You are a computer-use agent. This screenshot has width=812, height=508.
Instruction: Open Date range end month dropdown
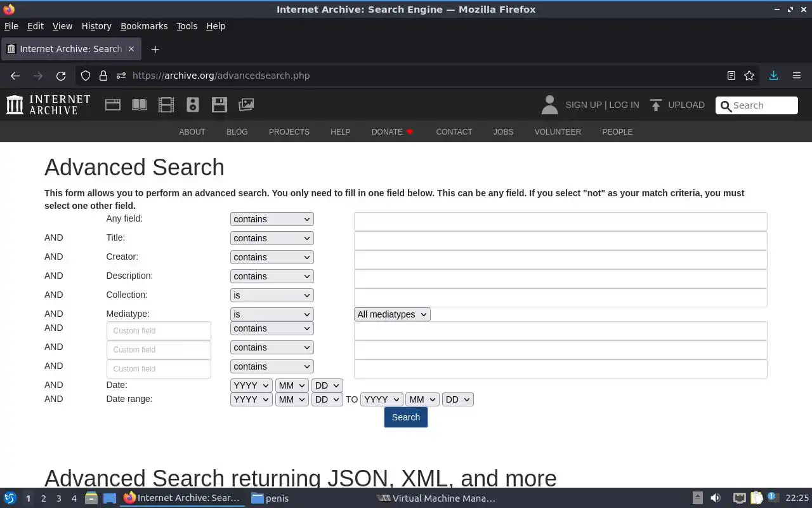(x=422, y=399)
